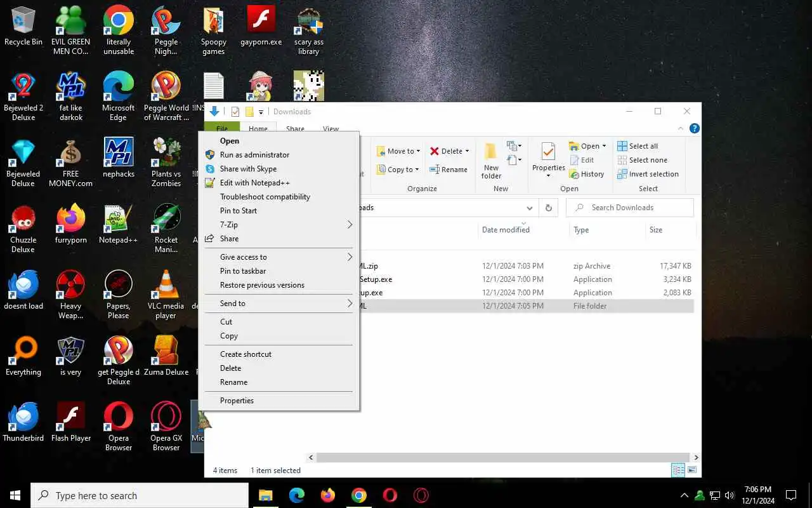Refresh the Downloads folder listing
Viewport: 812px width, 508px height.
[549, 208]
